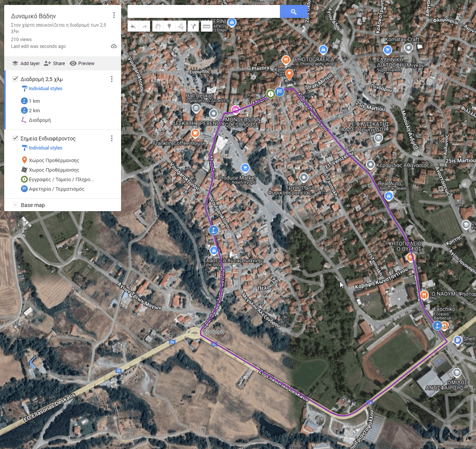Select the Add directions tool
Image resolution: width=476 pixels, height=449 pixels.
193,26
